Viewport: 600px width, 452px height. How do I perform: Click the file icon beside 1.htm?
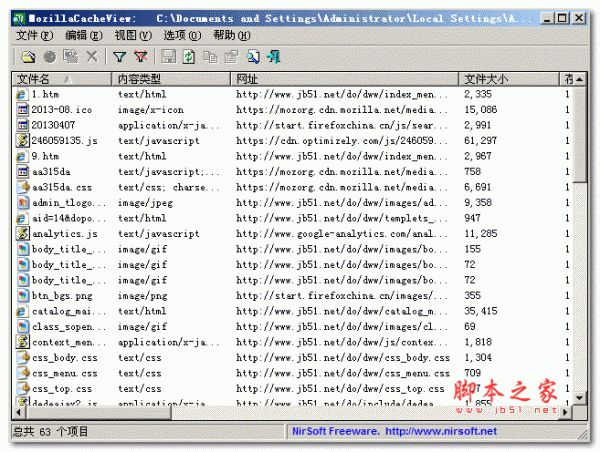(22, 94)
